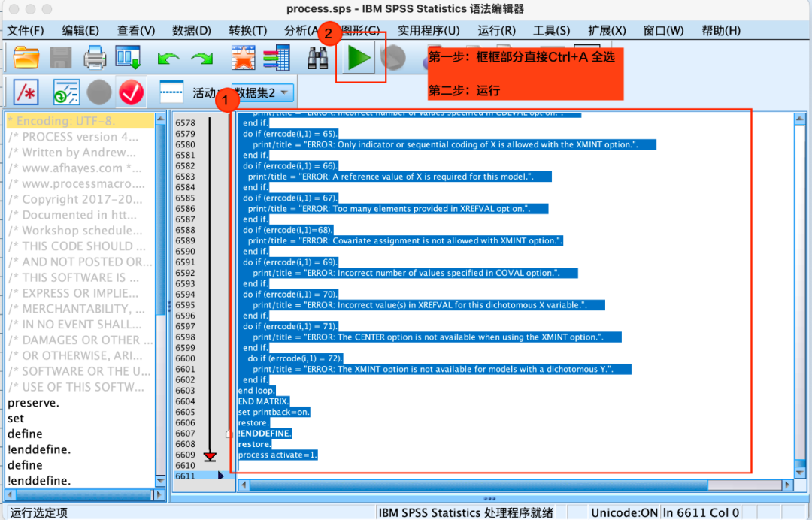
Task: Click 'do if (errcode(i,1) = 72).' line
Action: pos(295,358)
